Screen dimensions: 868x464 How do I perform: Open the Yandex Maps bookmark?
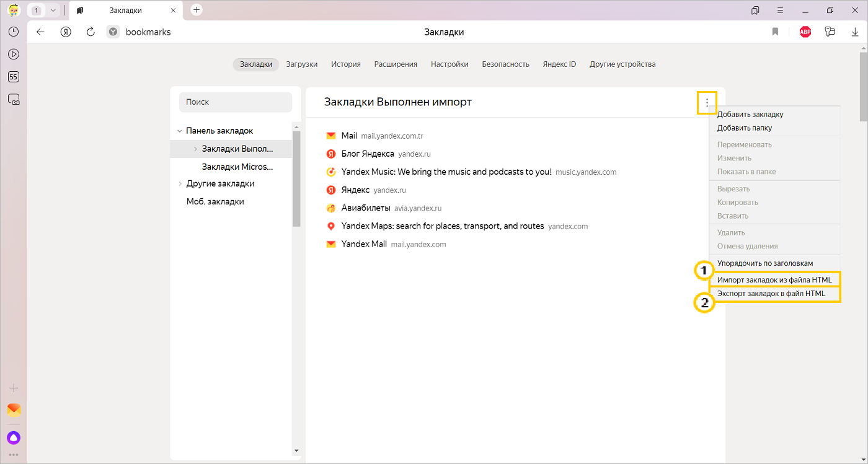coord(457,226)
